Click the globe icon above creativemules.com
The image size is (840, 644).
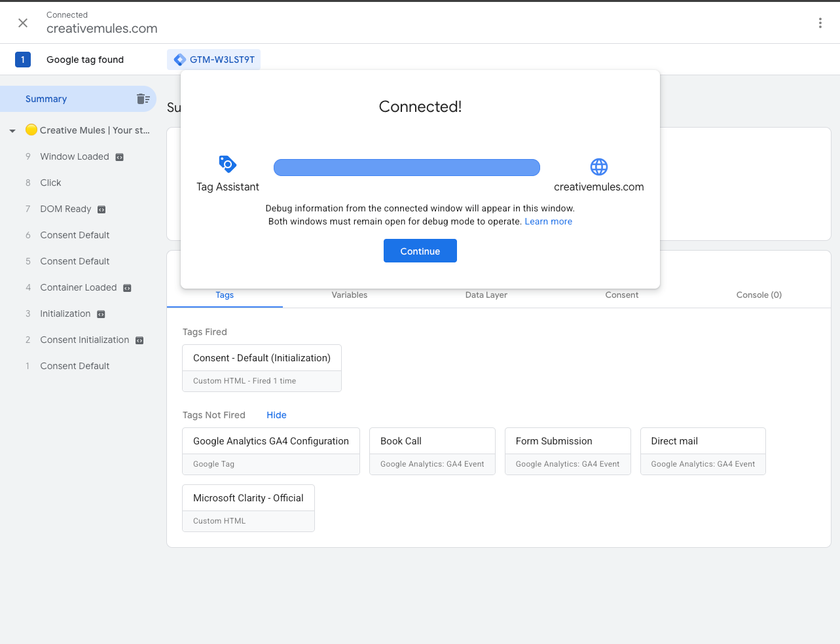tap(599, 167)
